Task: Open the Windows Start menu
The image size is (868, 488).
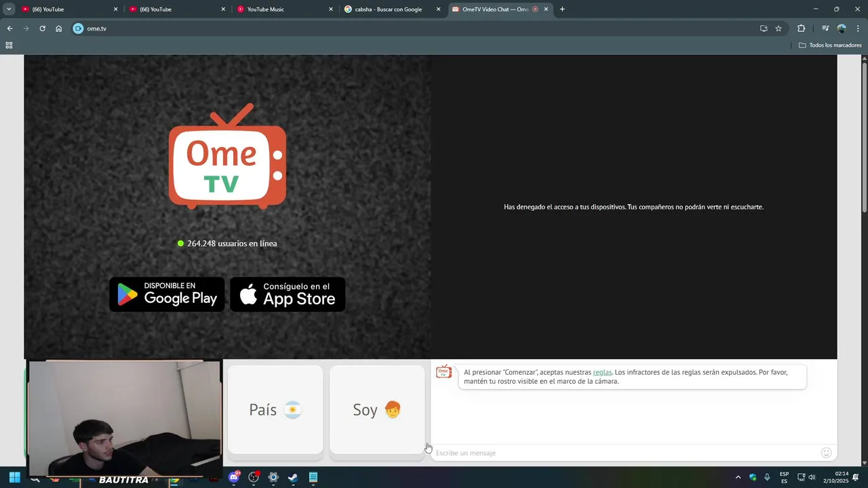Action: [14, 477]
